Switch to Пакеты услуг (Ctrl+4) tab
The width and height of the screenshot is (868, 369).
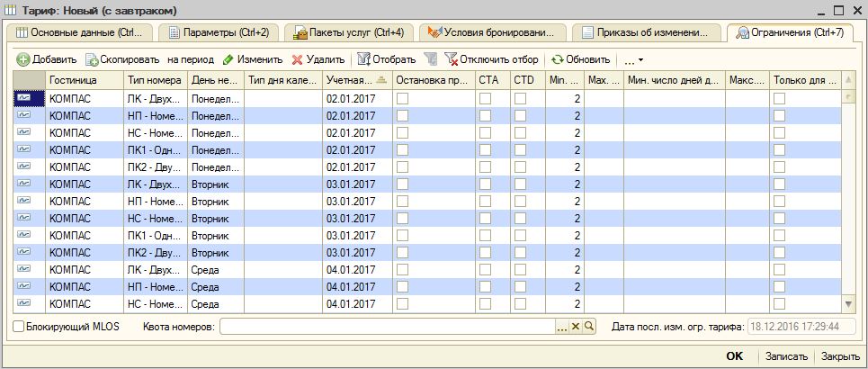pyautogui.click(x=349, y=32)
